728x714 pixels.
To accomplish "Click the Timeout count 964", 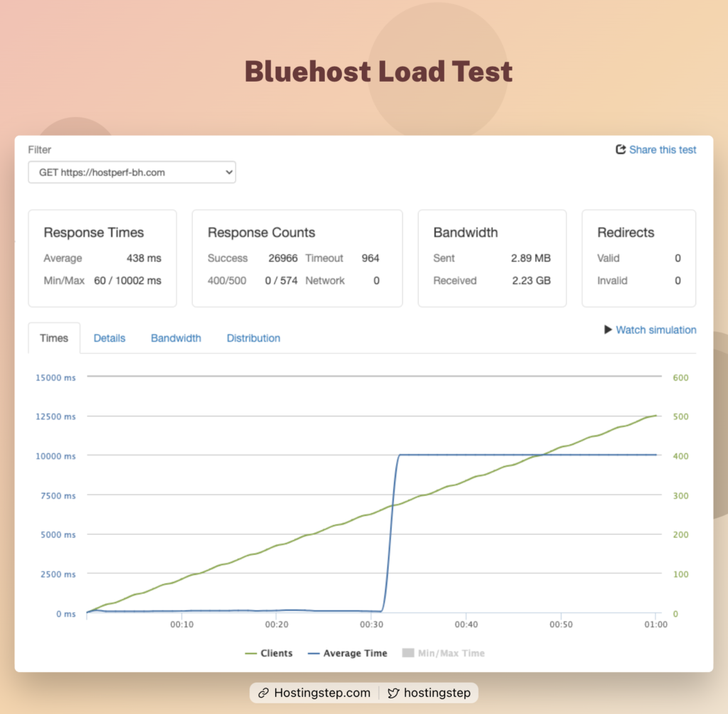I will coord(370,258).
